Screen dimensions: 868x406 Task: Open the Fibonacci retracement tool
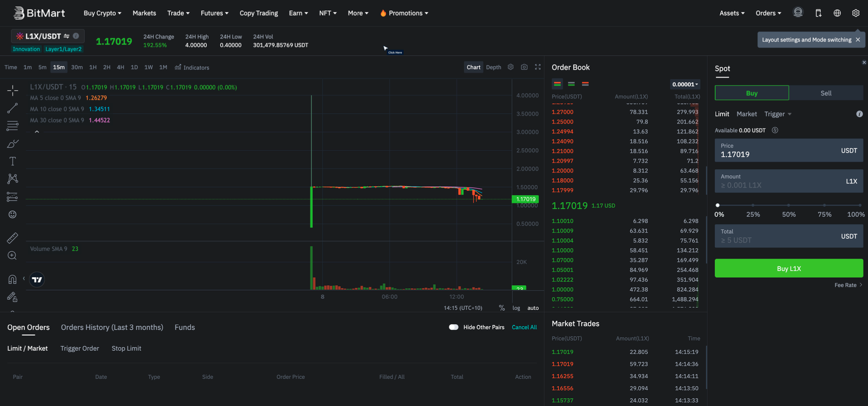click(x=12, y=125)
